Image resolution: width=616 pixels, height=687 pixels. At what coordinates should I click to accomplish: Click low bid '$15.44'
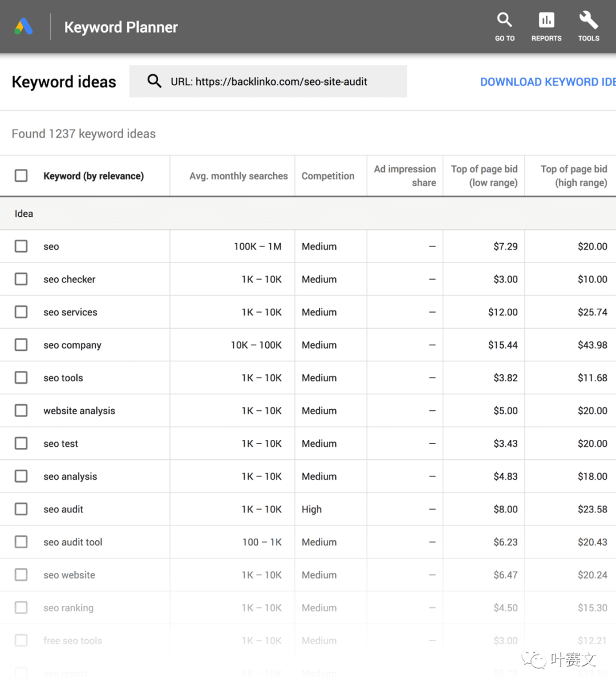[x=502, y=345]
